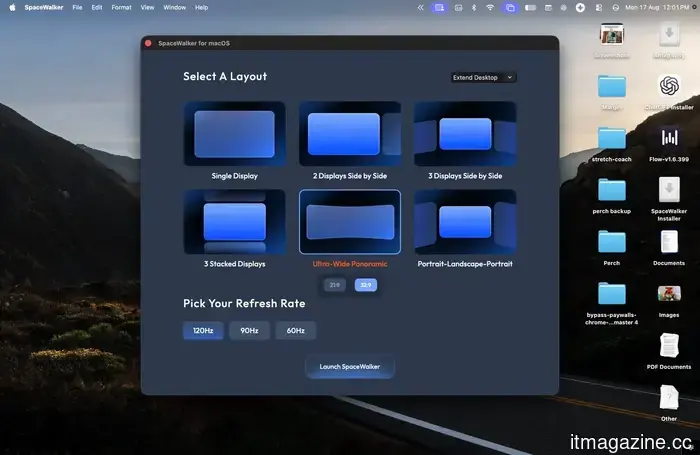This screenshot has height=455, width=700.
Task: Open the File menu
Action: point(77,7)
